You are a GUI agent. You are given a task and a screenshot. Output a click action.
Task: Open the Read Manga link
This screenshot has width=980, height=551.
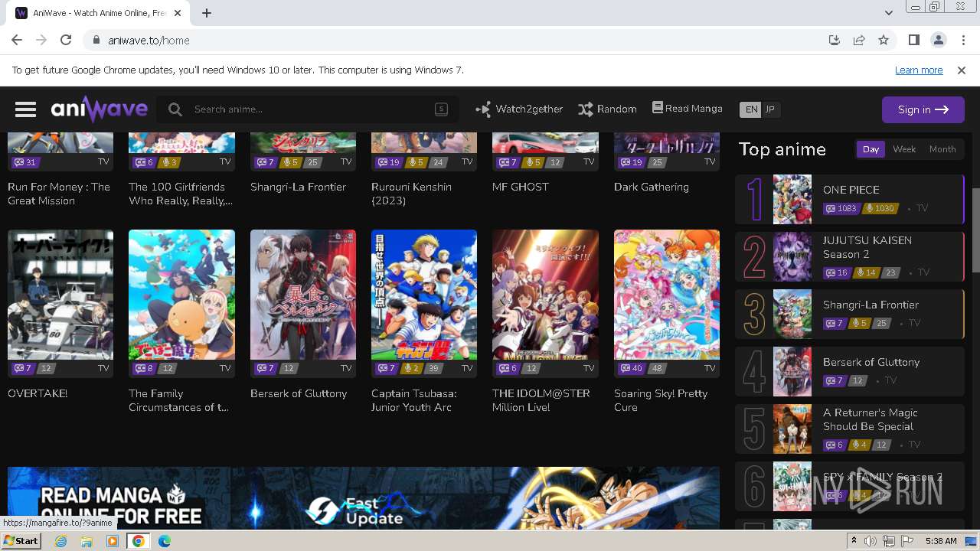click(x=687, y=109)
